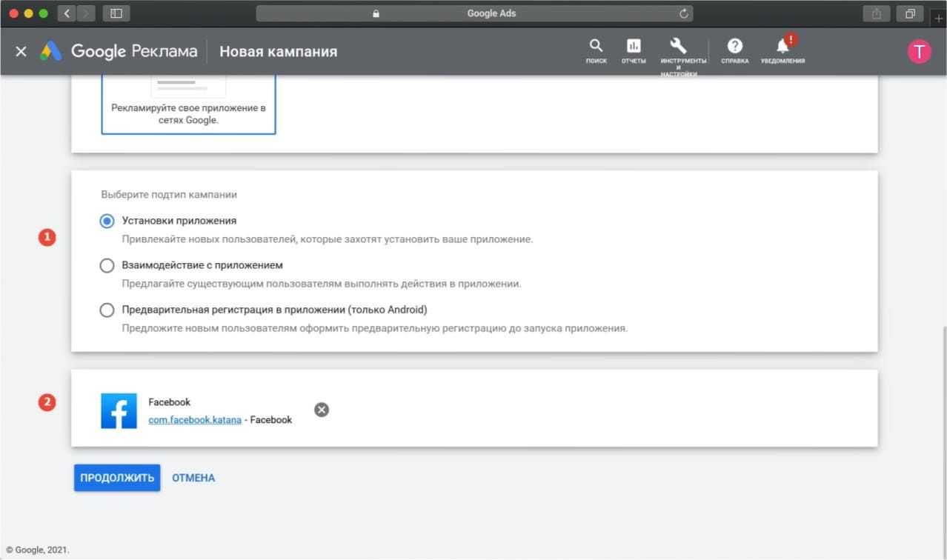The image size is (947, 560).
Task: Click the pink account avatar T
Action: click(919, 51)
